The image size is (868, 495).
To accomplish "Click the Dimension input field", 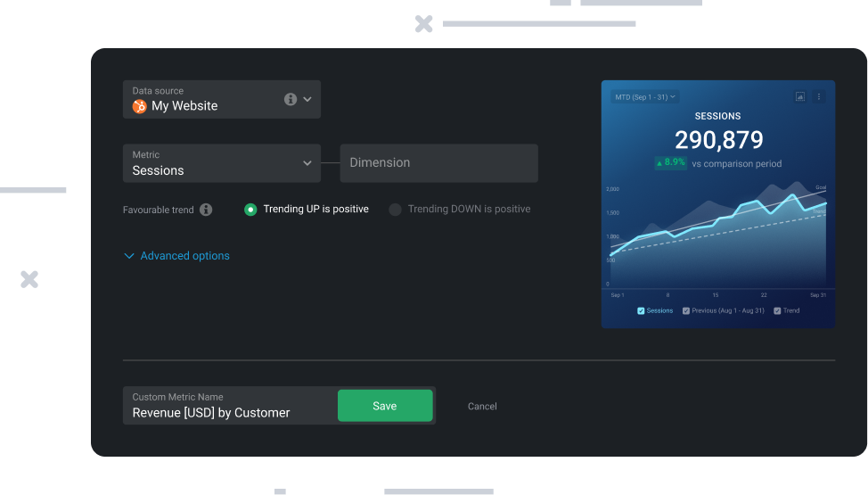I will 439,163.
